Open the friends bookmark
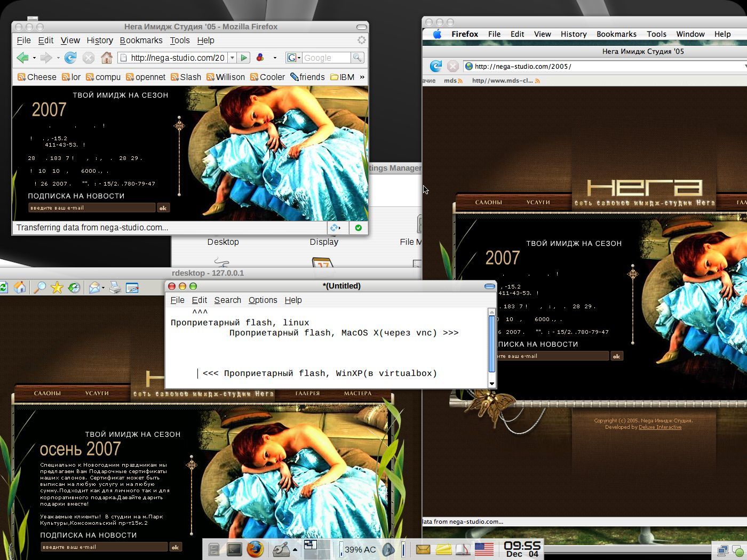The width and height of the screenshot is (747, 560). point(307,77)
